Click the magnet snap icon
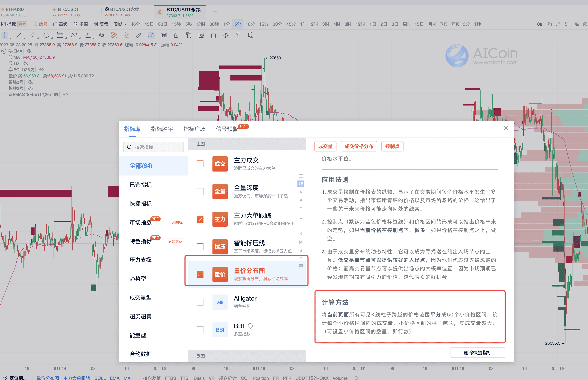 click(x=226, y=35)
